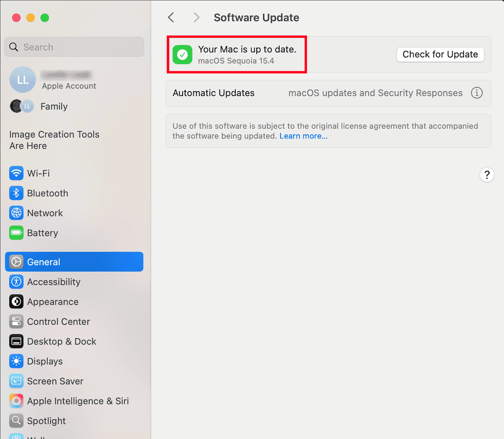The width and height of the screenshot is (504, 439).
Task: Open Apple Intelligence & Siri settings
Action: click(78, 401)
